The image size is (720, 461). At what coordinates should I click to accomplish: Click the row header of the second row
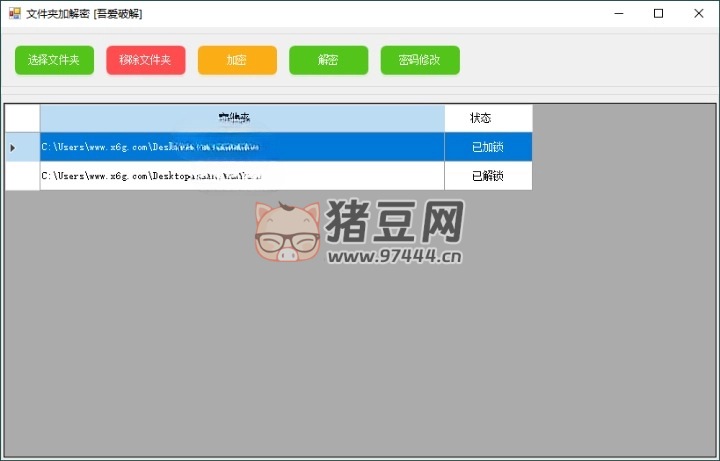click(x=22, y=176)
